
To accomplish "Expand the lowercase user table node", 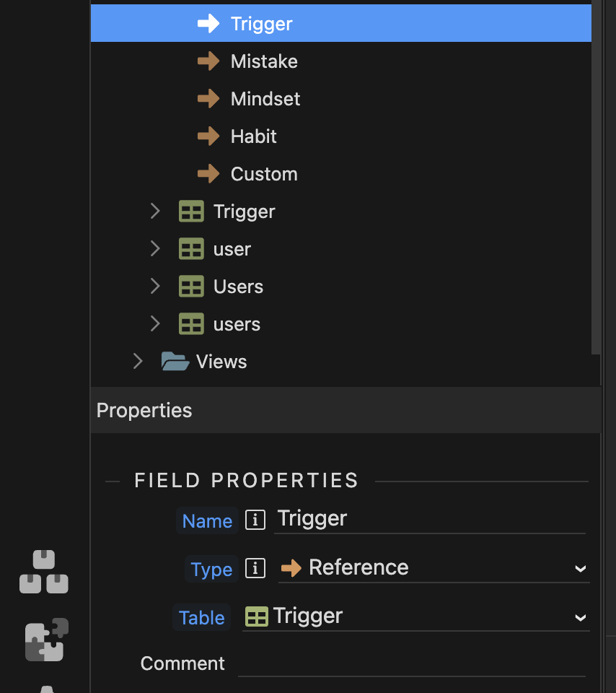I will [155, 249].
